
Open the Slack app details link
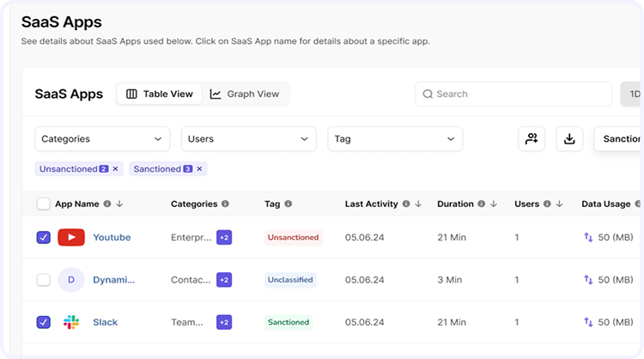tap(105, 322)
